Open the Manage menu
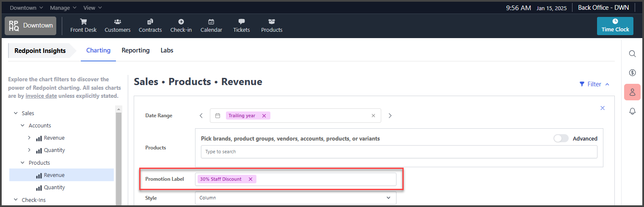This screenshot has height=207, width=644. pos(63,8)
